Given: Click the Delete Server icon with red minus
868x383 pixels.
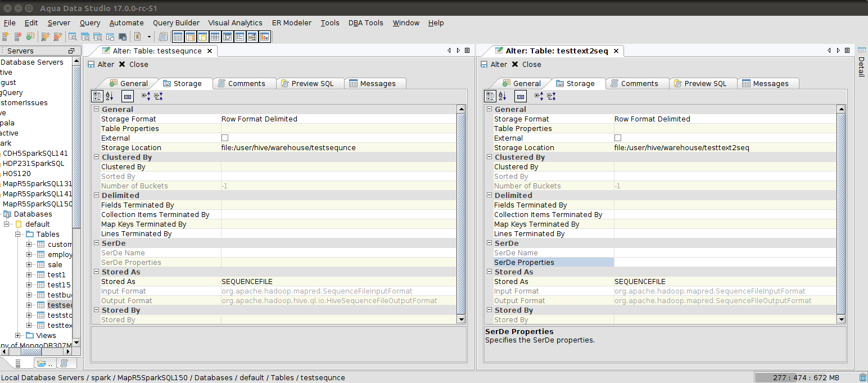Looking at the screenshot, I should tap(18, 37).
